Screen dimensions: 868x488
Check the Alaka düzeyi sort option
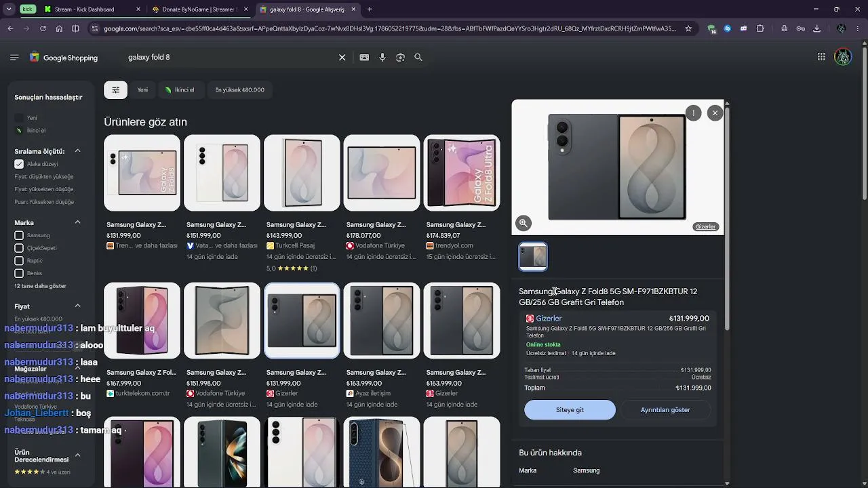pos(19,164)
